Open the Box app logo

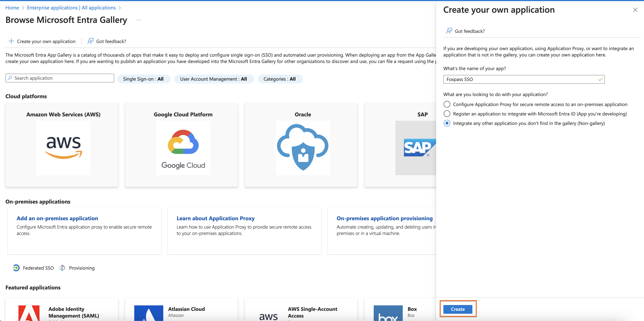388,313
